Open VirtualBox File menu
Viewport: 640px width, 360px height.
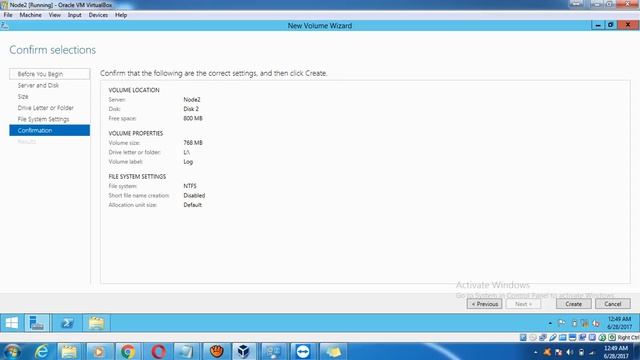point(8,15)
